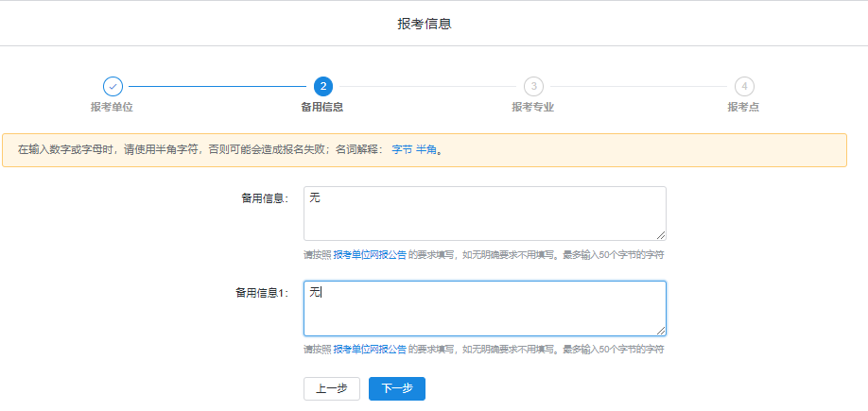
Task: Click resize handle of 备用信息1 textarea
Action: (x=661, y=331)
